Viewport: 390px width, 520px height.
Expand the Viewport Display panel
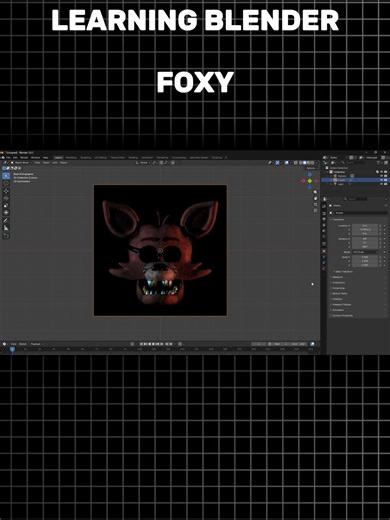coord(341,304)
